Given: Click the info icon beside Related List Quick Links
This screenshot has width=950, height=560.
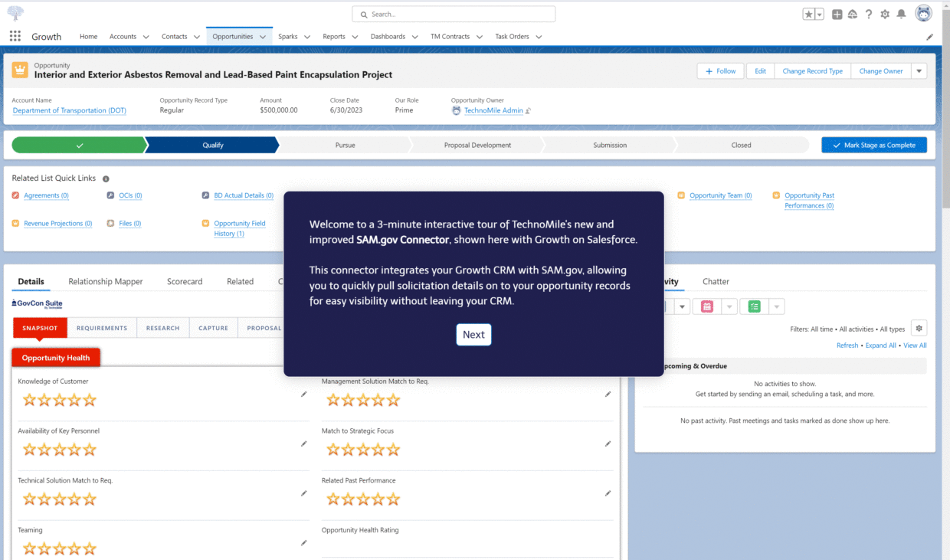Looking at the screenshot, I should point(106,178).
